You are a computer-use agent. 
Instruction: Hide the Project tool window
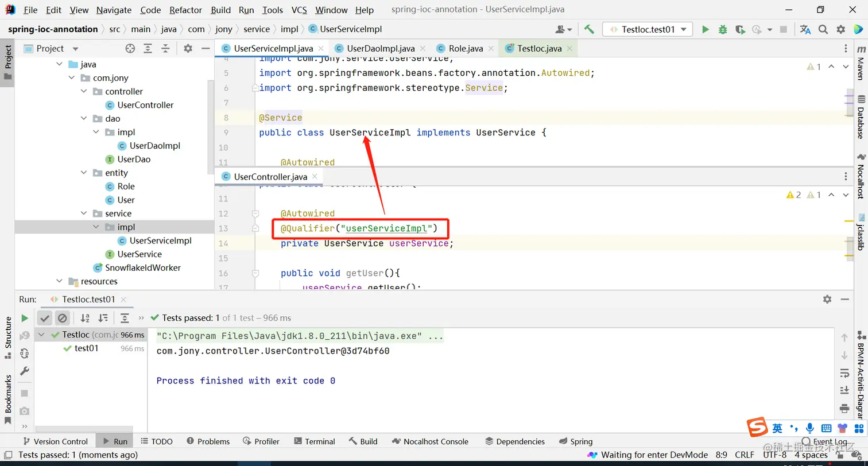tap(206, 49)
